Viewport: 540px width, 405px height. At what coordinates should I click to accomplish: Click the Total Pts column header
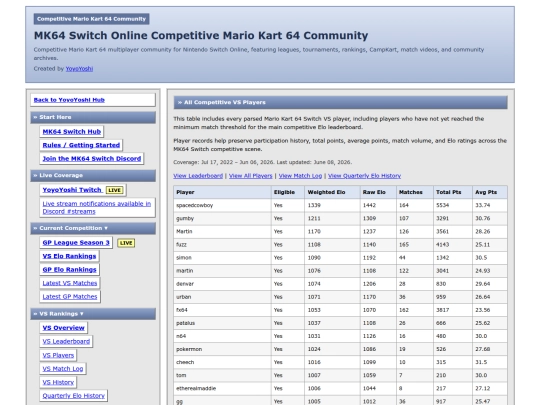pyautogui.click(x=453, y=192)
